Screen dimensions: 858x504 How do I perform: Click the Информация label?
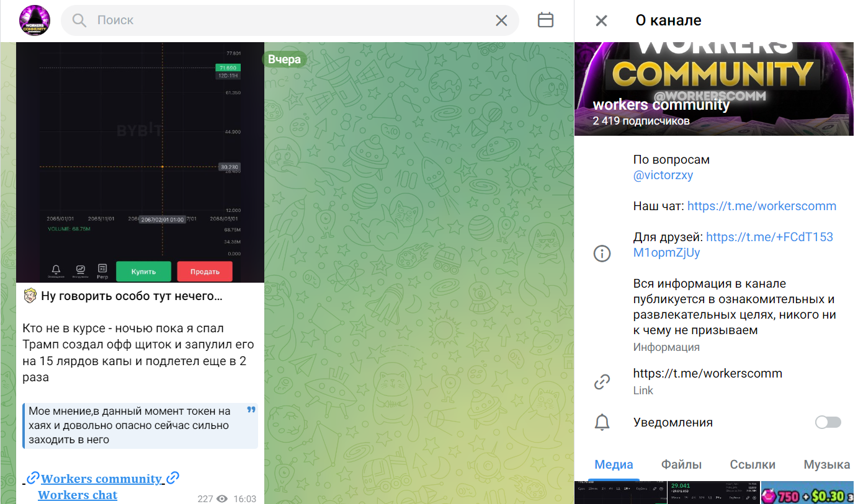[666, 347]
